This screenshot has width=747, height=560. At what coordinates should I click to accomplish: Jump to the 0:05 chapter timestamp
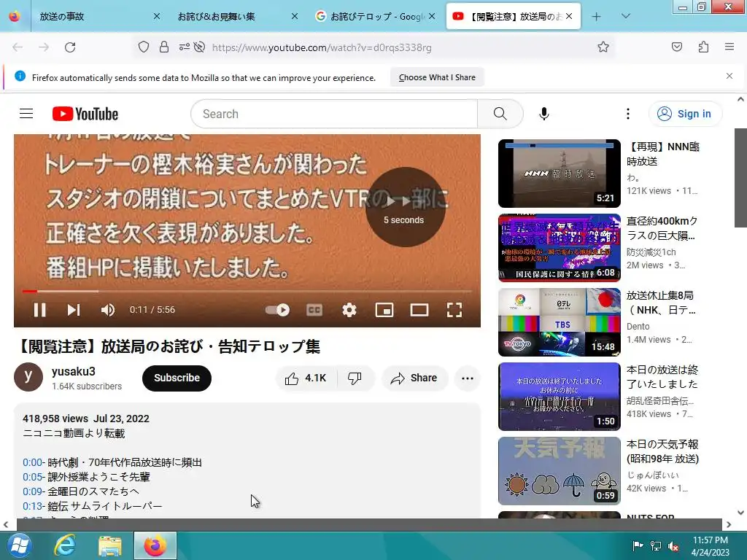32,477
